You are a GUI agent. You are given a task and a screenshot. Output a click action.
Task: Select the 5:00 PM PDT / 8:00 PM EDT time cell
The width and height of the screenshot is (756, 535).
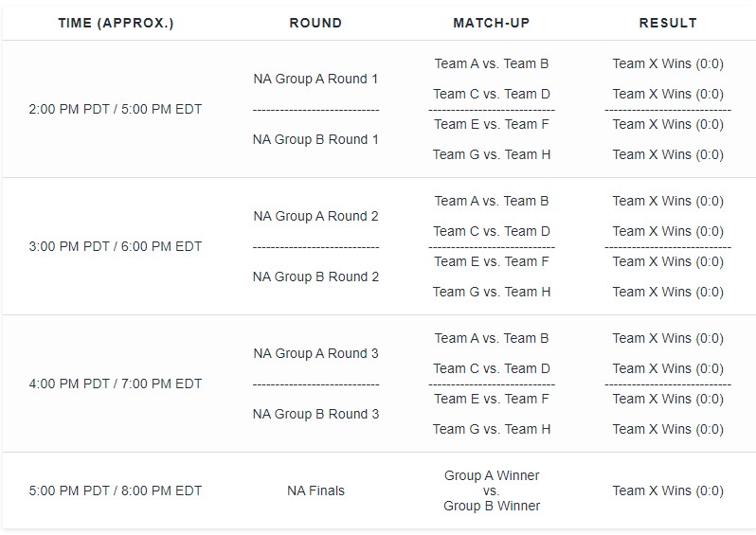pos(116,490)
